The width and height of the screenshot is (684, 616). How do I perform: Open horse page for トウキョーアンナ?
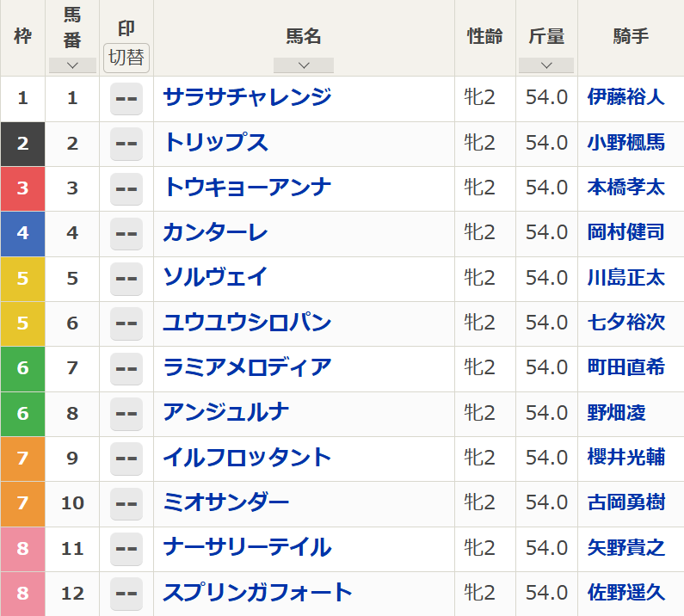click(x=247, y=188)
